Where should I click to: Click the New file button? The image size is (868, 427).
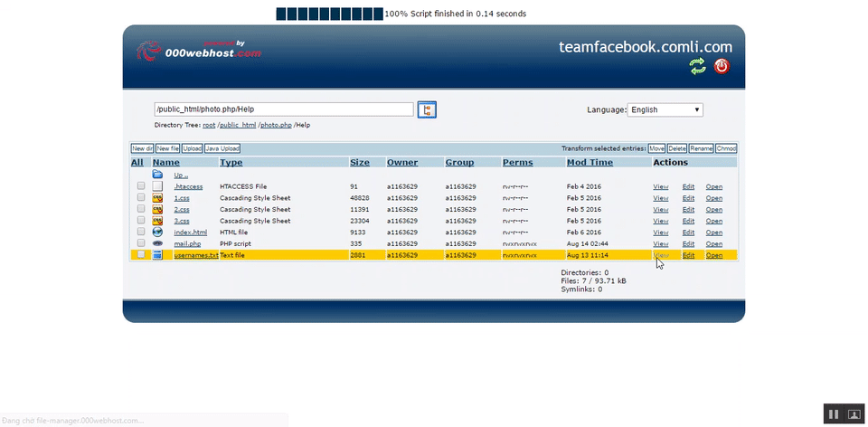coord(167,148)
